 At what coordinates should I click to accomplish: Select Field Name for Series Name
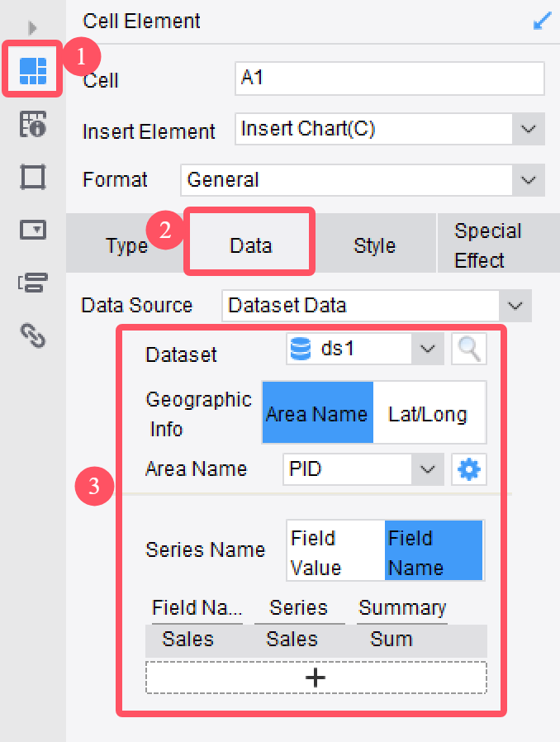[x=434, y=551]
